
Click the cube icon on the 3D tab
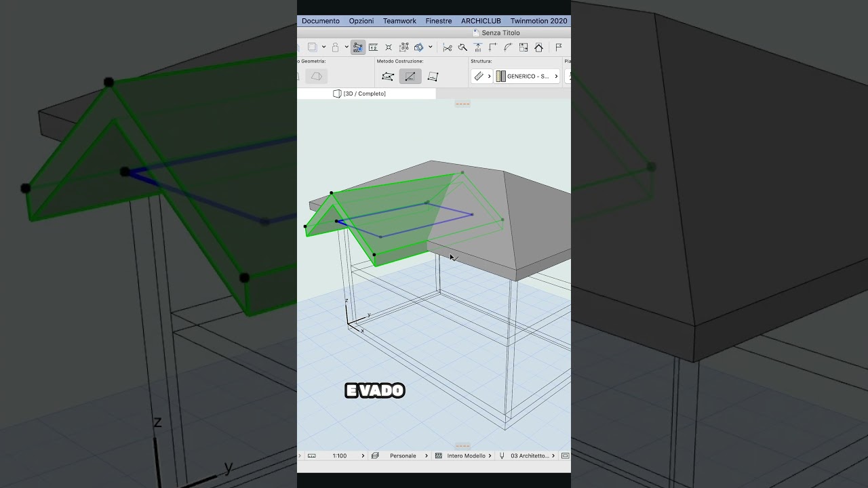tap(337, 94)
